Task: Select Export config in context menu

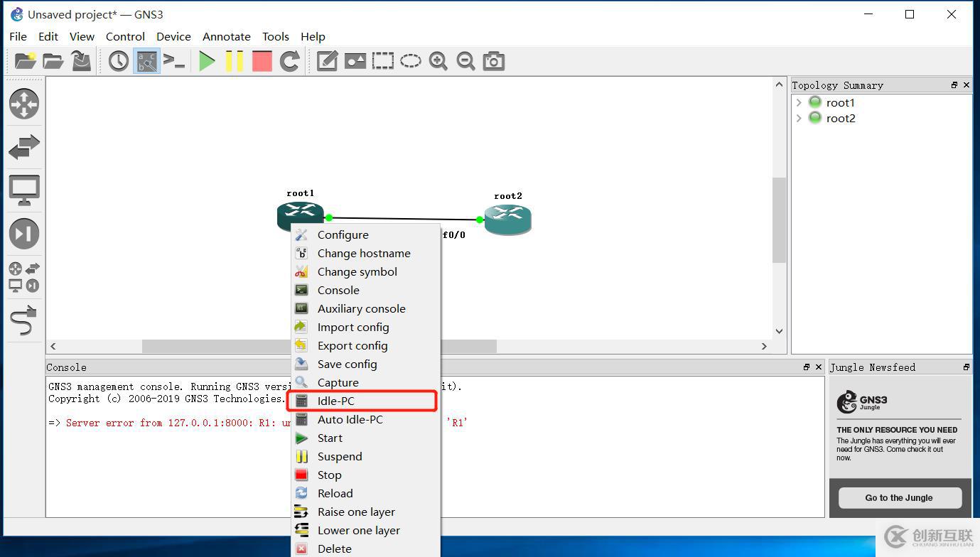Action: click(x=366, y=345)
